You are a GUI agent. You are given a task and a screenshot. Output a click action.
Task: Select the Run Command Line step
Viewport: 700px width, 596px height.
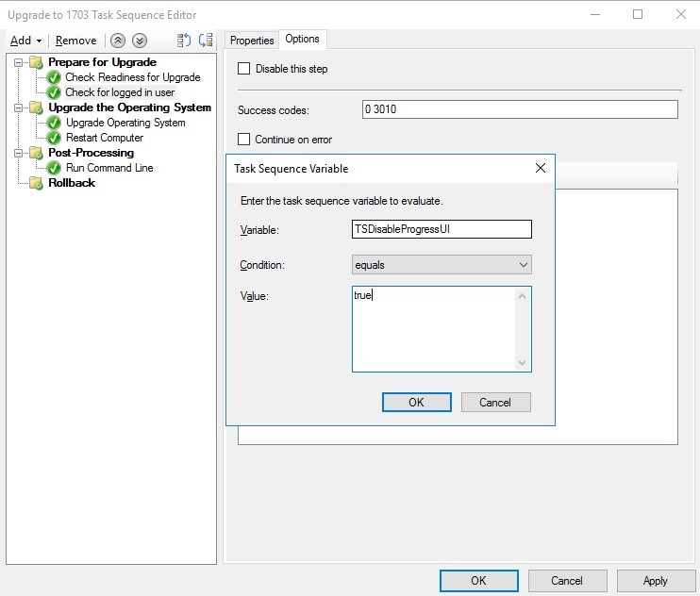tap(109, 168)
